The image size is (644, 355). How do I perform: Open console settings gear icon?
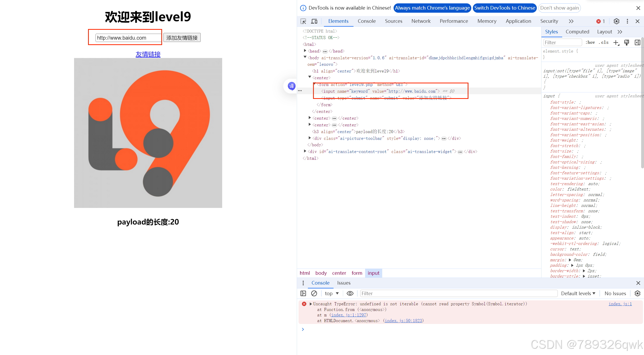pyautogui.click(x=637, y=293)
